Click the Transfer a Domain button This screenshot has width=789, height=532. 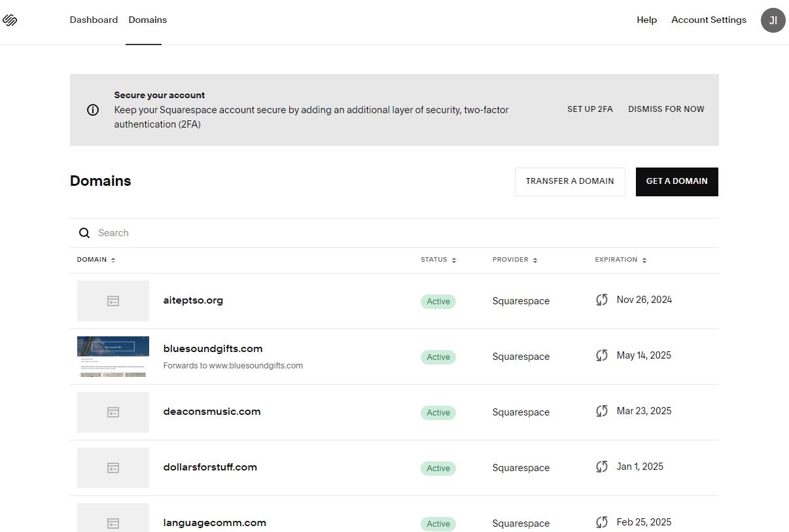pyautogui.click(x=570, y=182)
